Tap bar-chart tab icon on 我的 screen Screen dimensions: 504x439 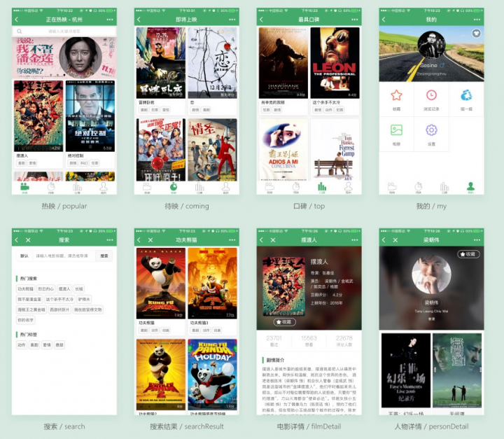pyautogui.click(x=444, y=186)
